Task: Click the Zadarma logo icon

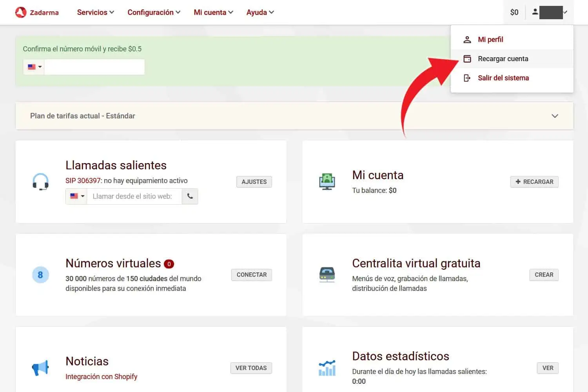Action: pos(21,12)
